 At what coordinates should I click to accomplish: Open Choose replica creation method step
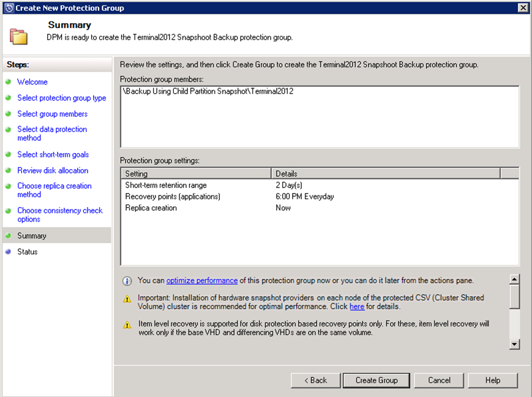pos(54,190)
